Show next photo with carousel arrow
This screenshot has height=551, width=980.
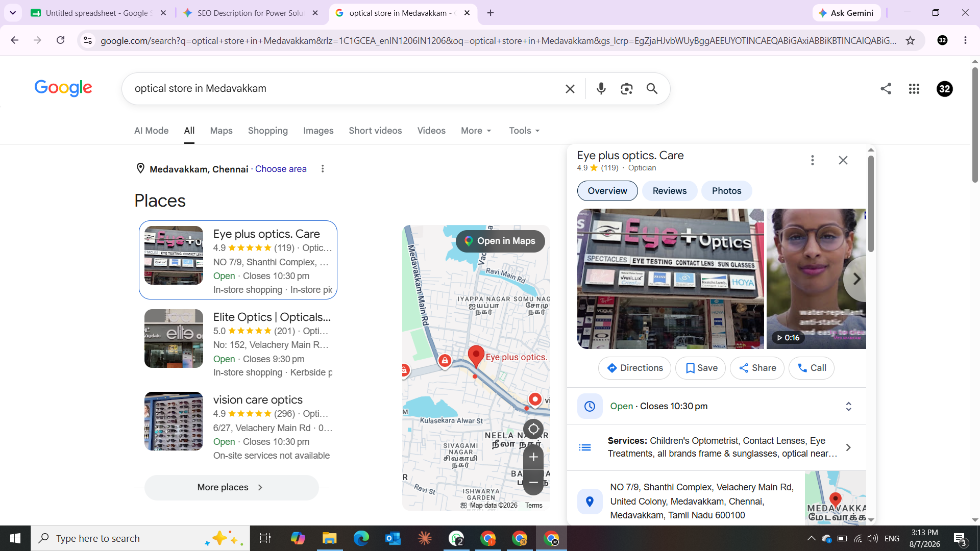[x=856, y=279]
